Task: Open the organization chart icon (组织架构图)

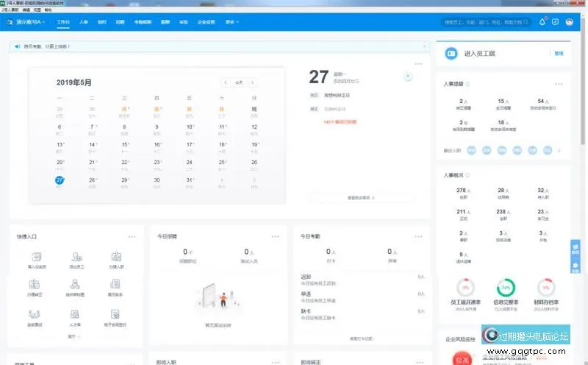Action: pos(75,284)
